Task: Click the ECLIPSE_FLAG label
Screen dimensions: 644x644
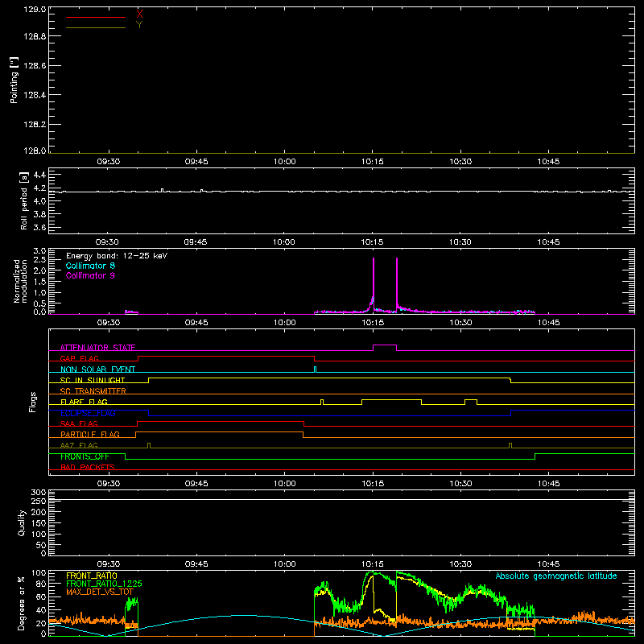Action: pos(88,413)
